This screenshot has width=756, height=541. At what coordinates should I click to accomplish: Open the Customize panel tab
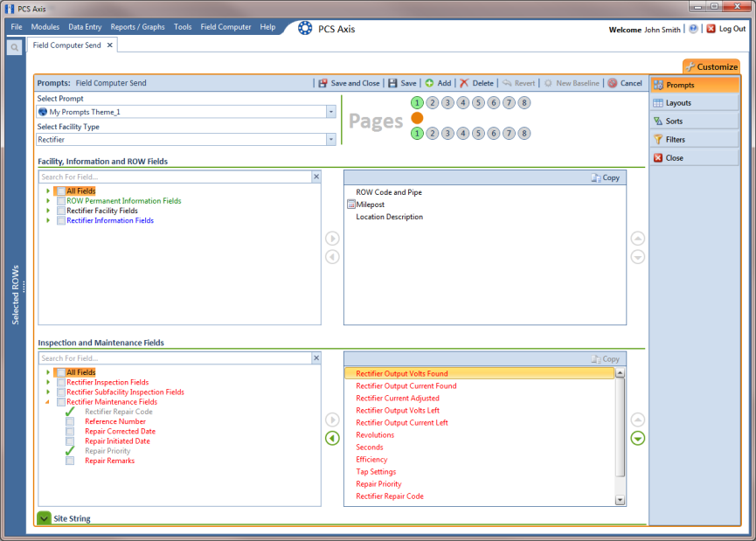click(x=711, y=66)
